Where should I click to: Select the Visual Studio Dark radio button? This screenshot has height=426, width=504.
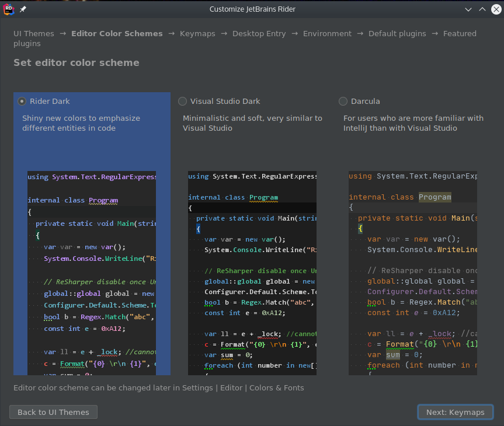coord(182,102)
